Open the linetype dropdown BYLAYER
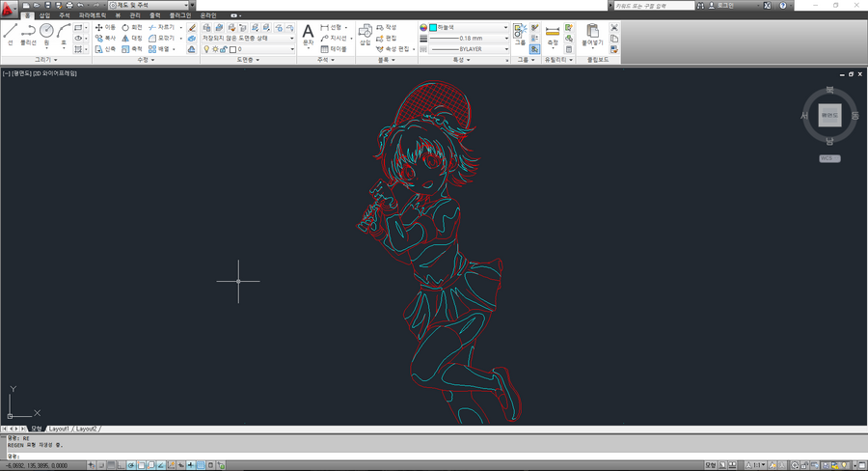This screenshot has width=868, height=471. pos(469,49)
